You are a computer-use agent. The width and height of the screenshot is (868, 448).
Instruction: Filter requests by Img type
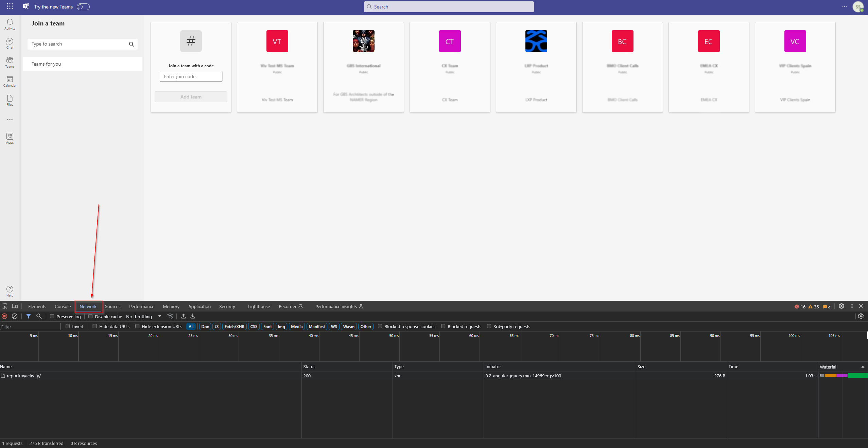[281, 326]
